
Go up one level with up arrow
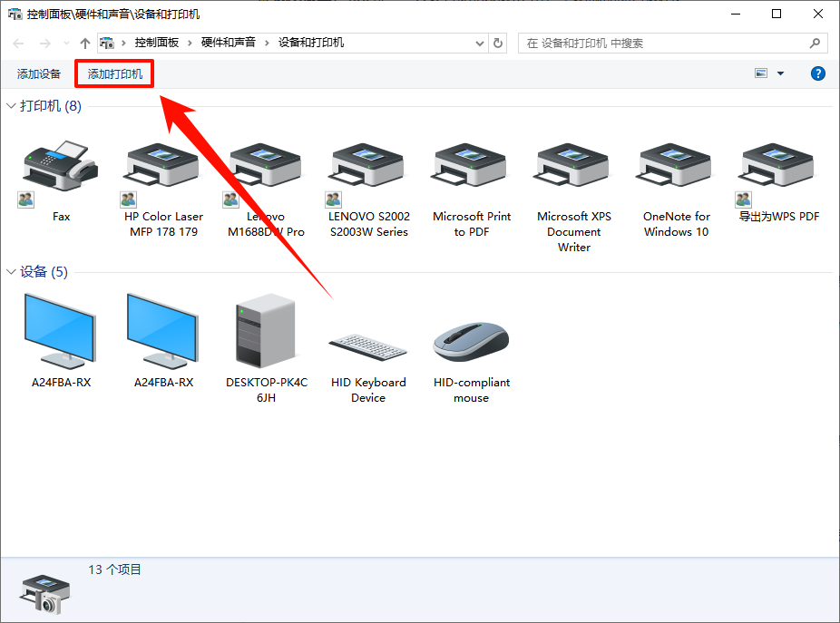click(x=84, y=44)
